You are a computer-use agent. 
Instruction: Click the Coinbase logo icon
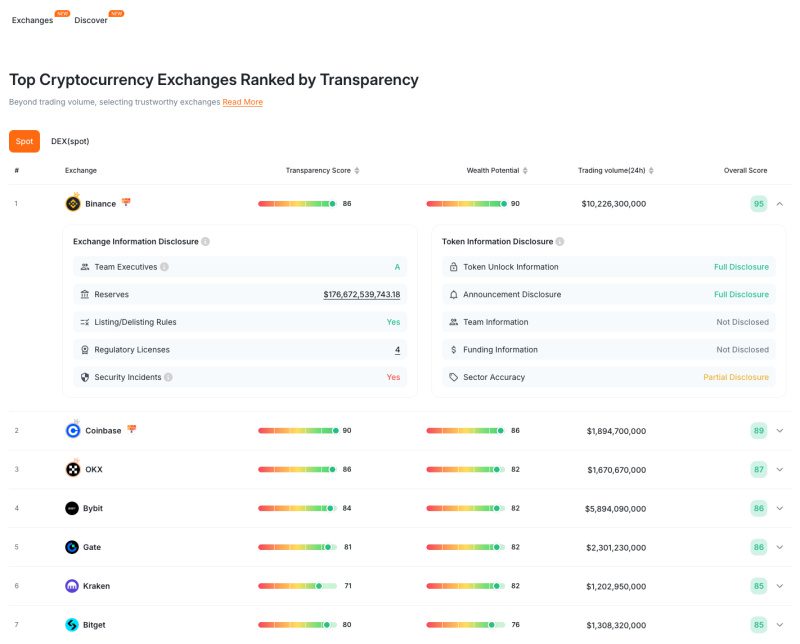pos(72,431)
